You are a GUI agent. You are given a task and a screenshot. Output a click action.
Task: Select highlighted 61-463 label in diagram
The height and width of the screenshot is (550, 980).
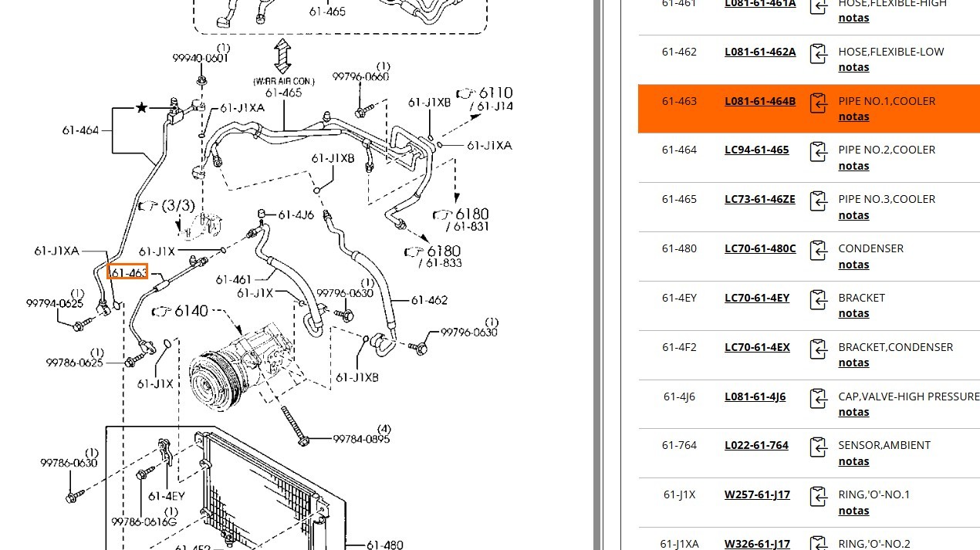(x=127, y=272)
